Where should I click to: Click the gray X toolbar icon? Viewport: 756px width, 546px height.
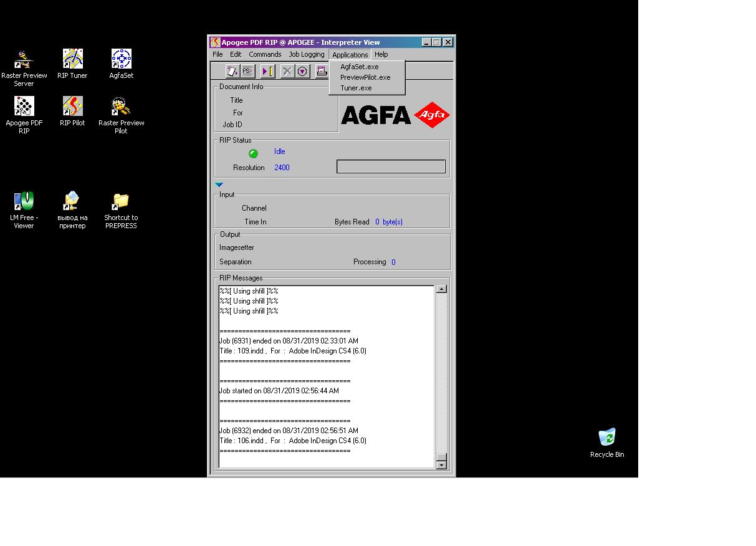[287, 71]
